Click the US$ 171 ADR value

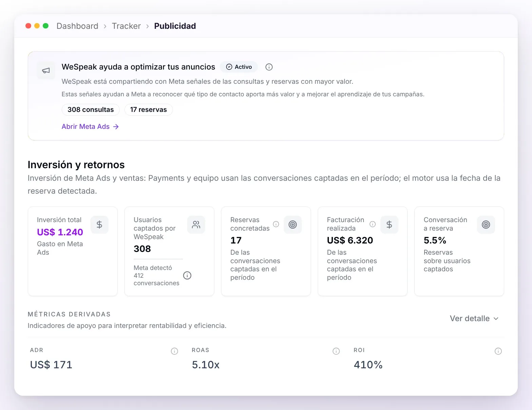click(51, 365)
